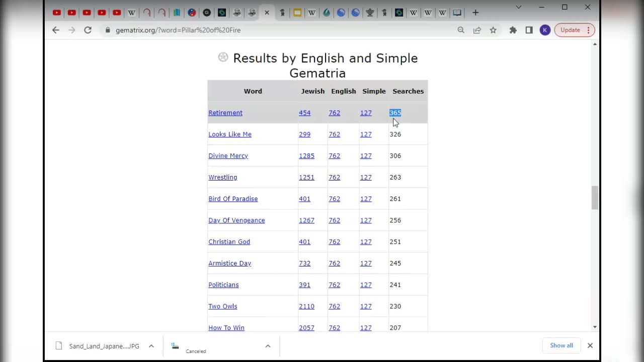The height and width of the screenshot is (362, 644).
Task: Open the Bird Of Paradise link
Action: click(x=233, y=199)
